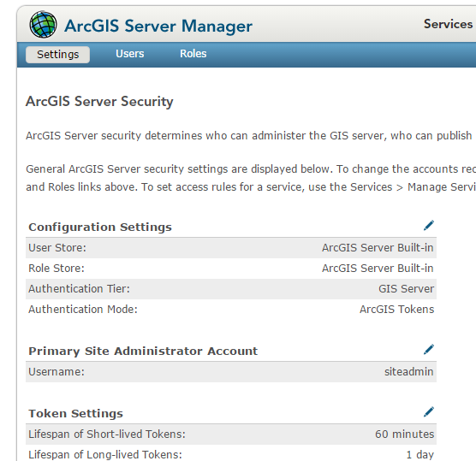Click the ArcGIS Server Security heading
The width and height of the screenshot is (476, 461).
[x=99, y=101]
